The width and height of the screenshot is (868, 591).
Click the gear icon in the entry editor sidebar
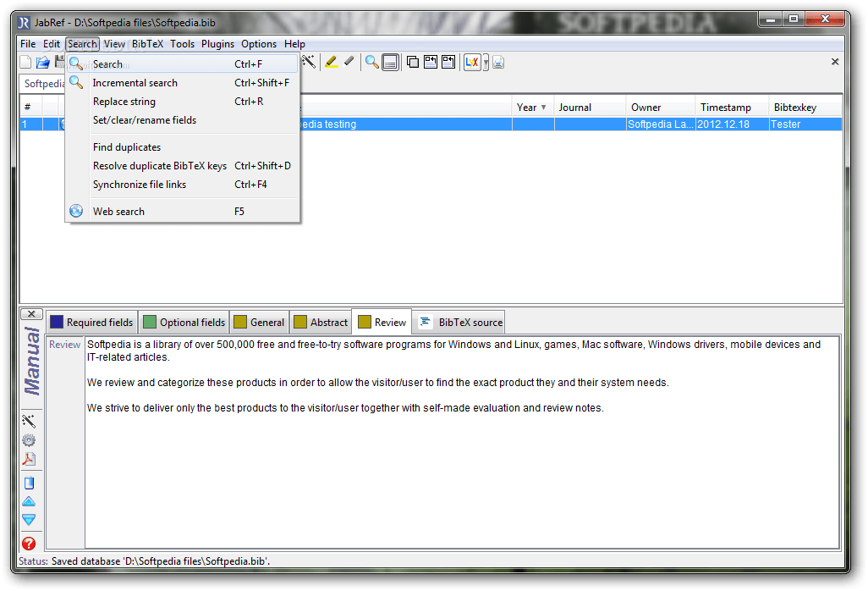(29, 440)
